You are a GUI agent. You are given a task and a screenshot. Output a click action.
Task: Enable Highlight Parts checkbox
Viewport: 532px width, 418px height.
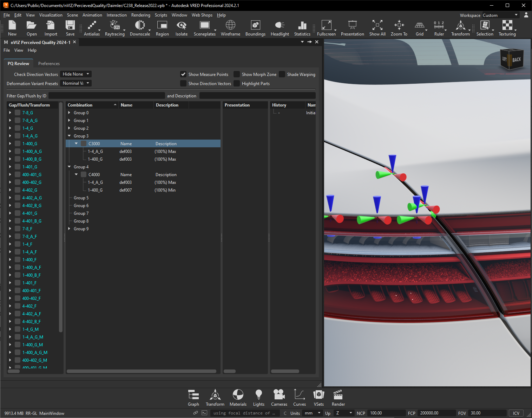coord(237,83)
